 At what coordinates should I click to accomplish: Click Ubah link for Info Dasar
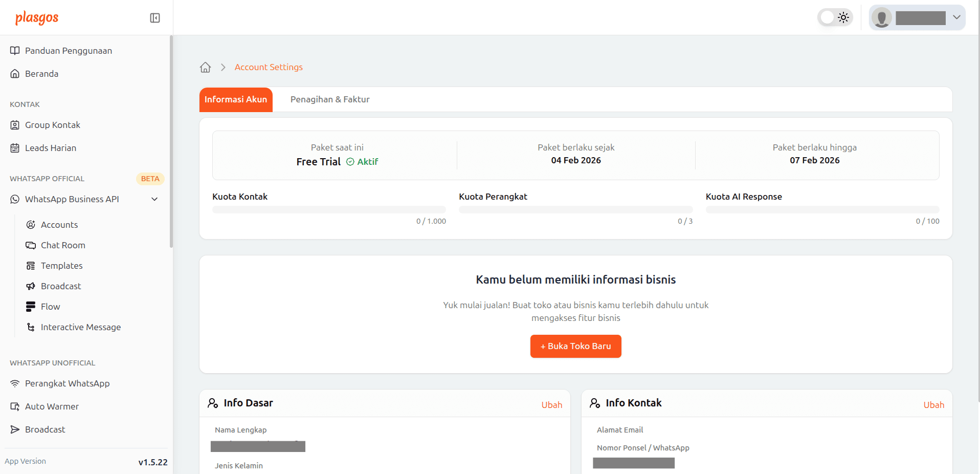pyautogui.click(x=551, y=405)
